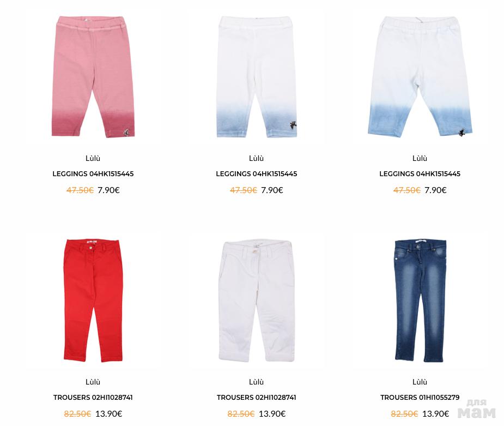504x426 pixels.
Task: Open the pink ombre leggings product image
Action: [x=93, y=76]
